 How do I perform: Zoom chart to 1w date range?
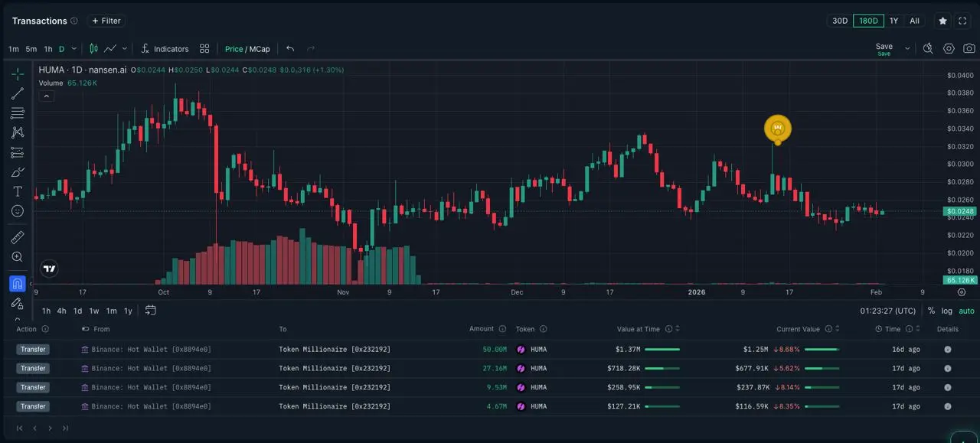(x=94, y=311)
